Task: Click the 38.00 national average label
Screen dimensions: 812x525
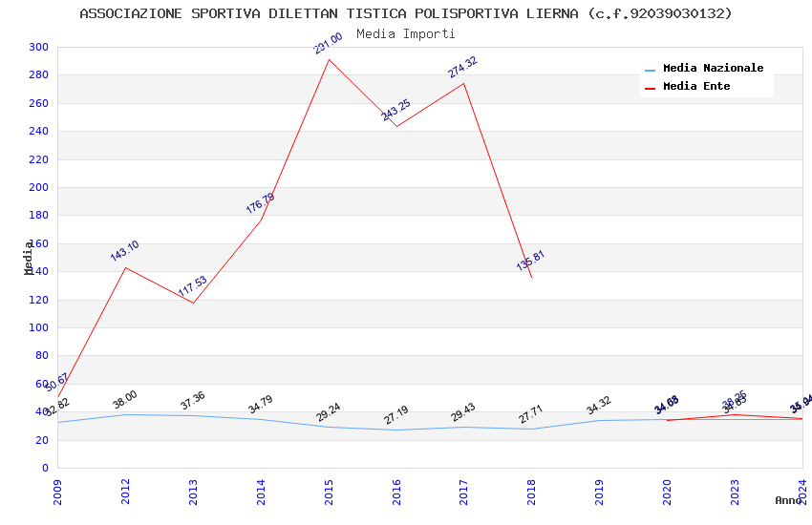Action: (125, 399)
